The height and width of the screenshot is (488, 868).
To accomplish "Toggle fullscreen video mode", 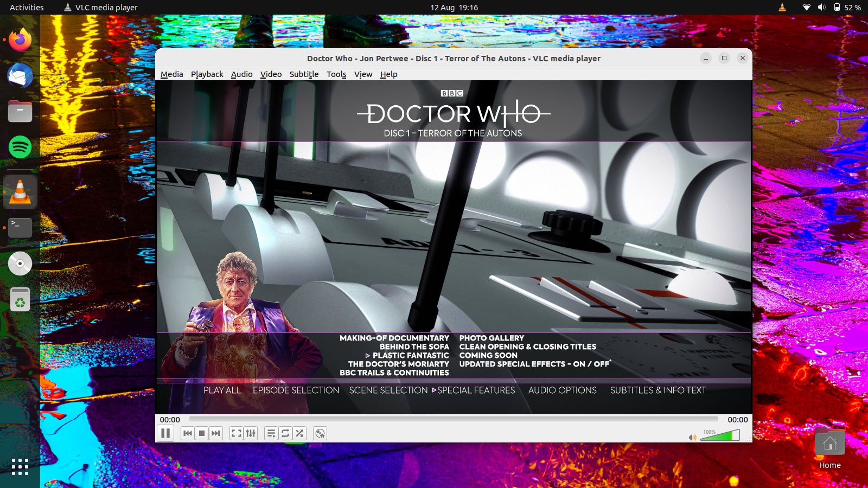I will point(237,433).
